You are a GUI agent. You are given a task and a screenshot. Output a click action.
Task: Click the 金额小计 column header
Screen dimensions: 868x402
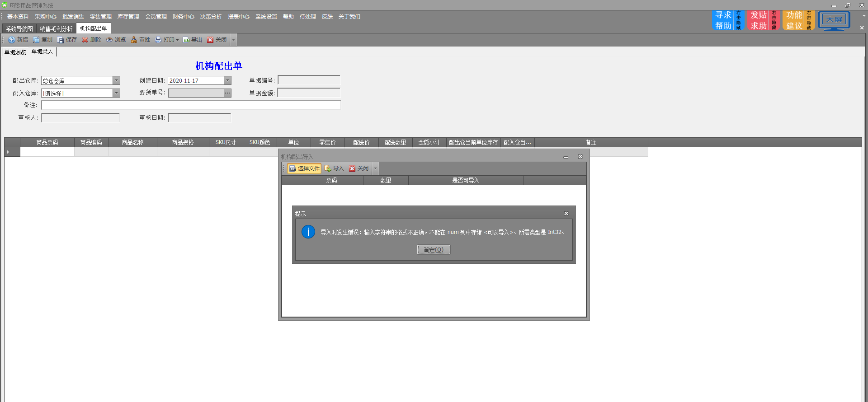pos(429,142)
